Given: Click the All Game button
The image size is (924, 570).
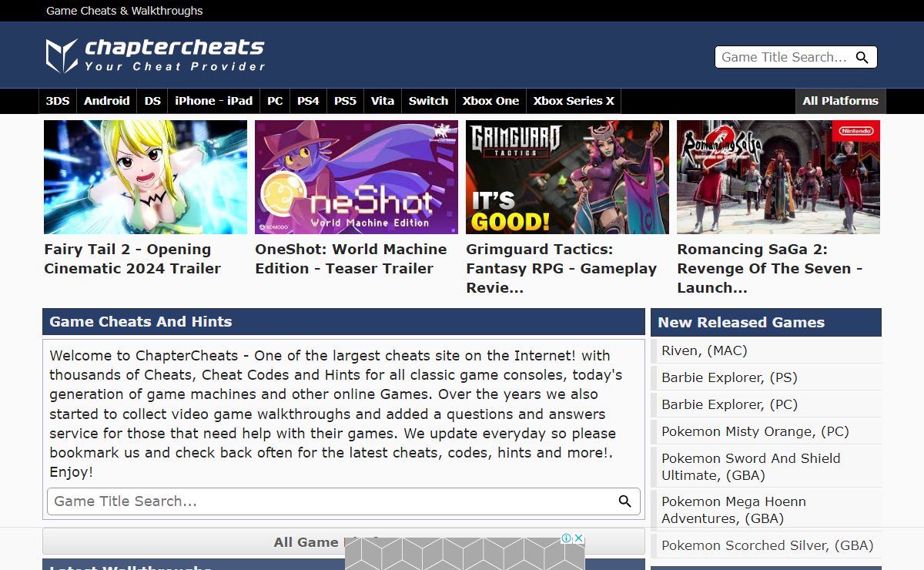Looking at the screenshot, I should 343,541.
